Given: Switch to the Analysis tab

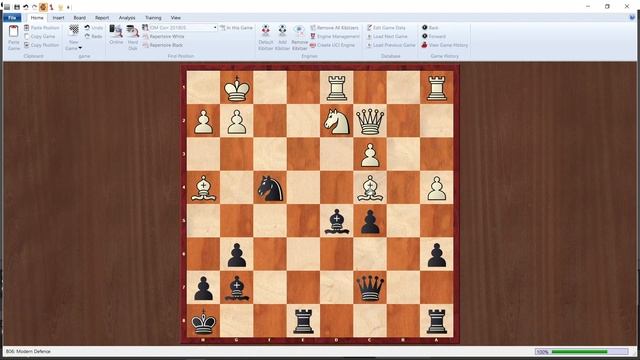Looking at the screenshot, I should click(x=127, y=18).
